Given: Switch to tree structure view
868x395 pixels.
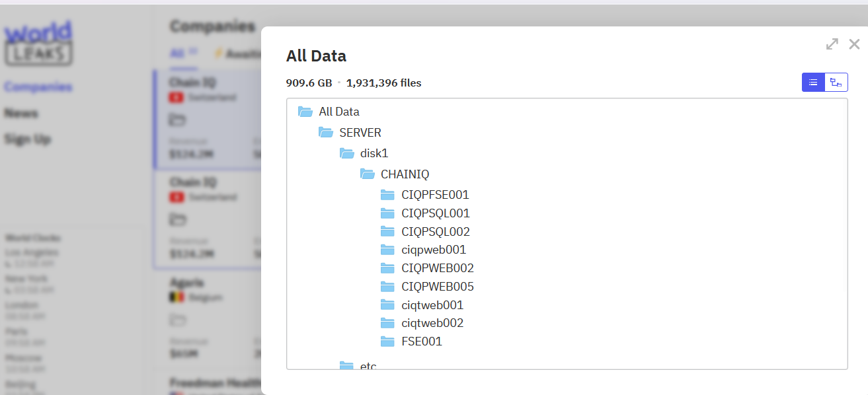Looking at the screenshot, I should point(836,83).
